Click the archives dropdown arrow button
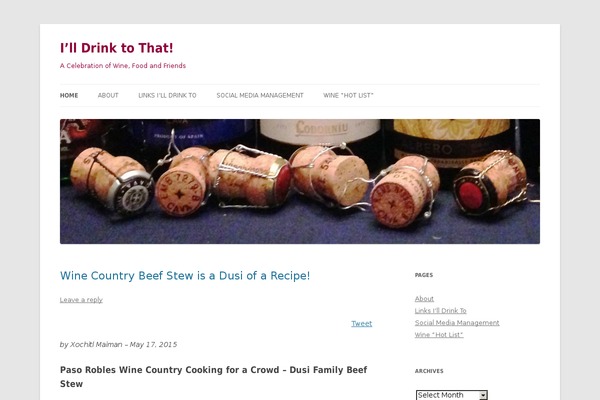 point(483,395)
